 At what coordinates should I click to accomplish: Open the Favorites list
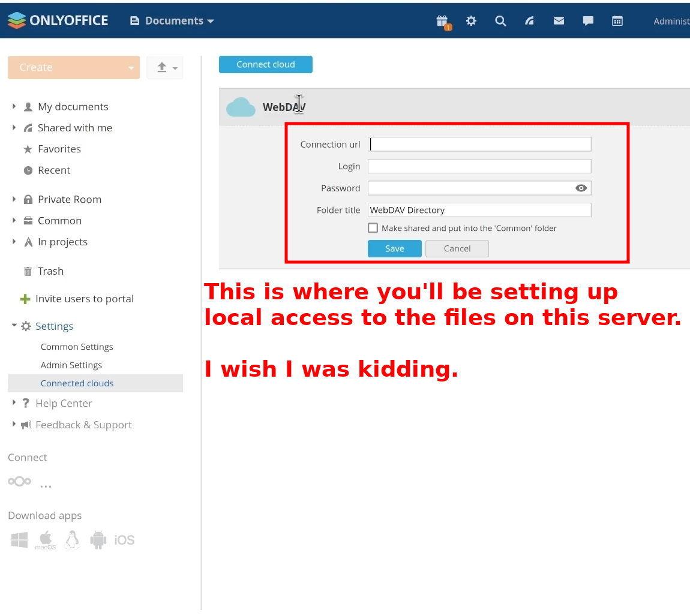click(x=59, y=149)
